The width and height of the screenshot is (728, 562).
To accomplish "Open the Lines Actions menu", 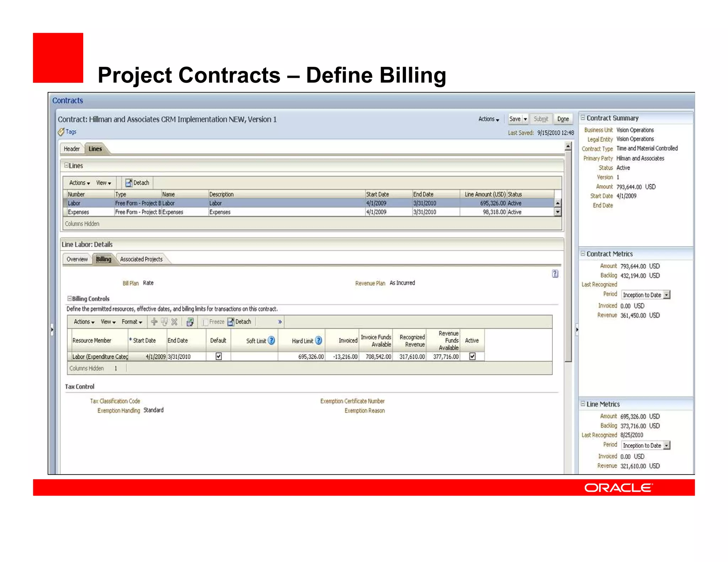I will pyautogui.click(x=79, y=183).
